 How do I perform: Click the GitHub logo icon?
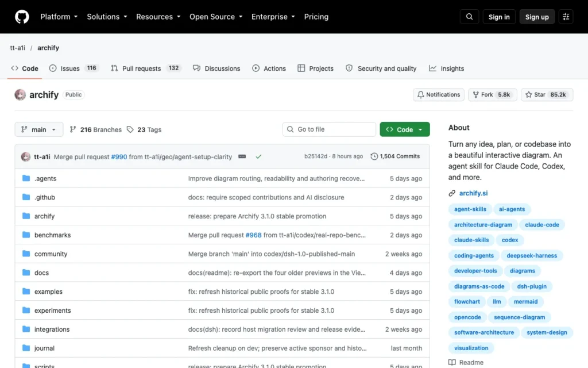click(22, 17)
